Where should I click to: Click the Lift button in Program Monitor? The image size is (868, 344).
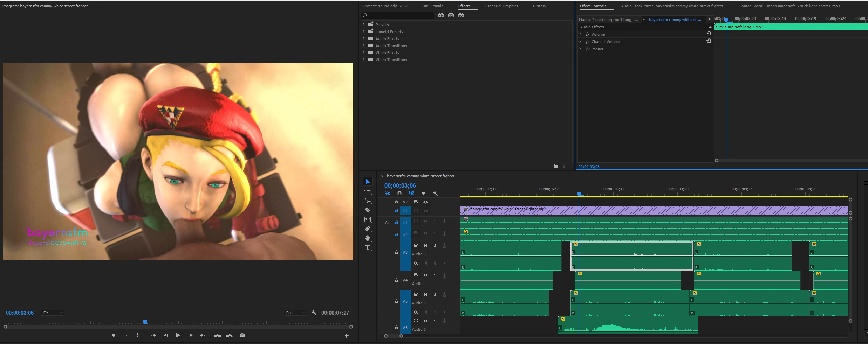217,335
